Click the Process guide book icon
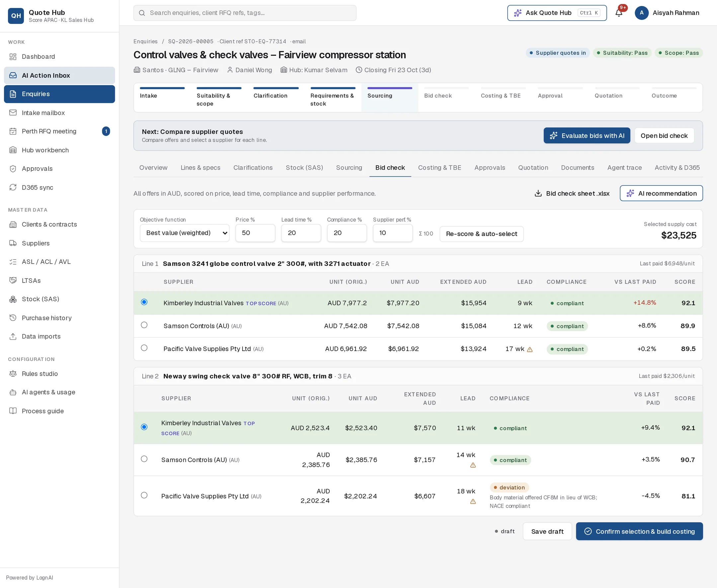The width and height of the screenshot is (717, 588). (x=13, y=411)
